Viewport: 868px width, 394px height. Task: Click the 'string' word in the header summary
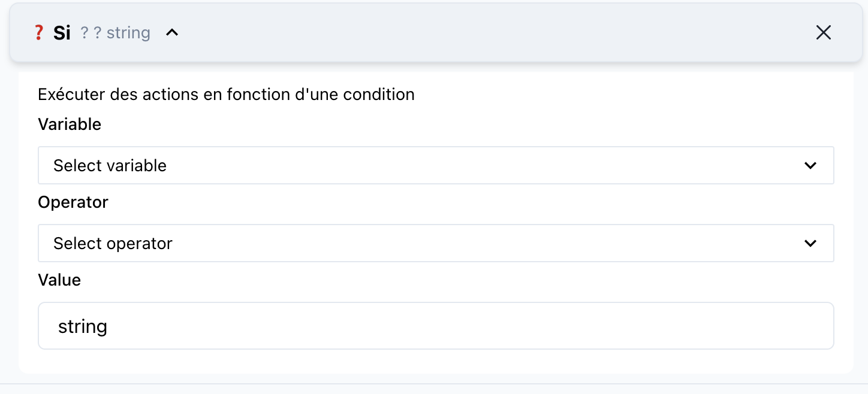tap(128, 32)
